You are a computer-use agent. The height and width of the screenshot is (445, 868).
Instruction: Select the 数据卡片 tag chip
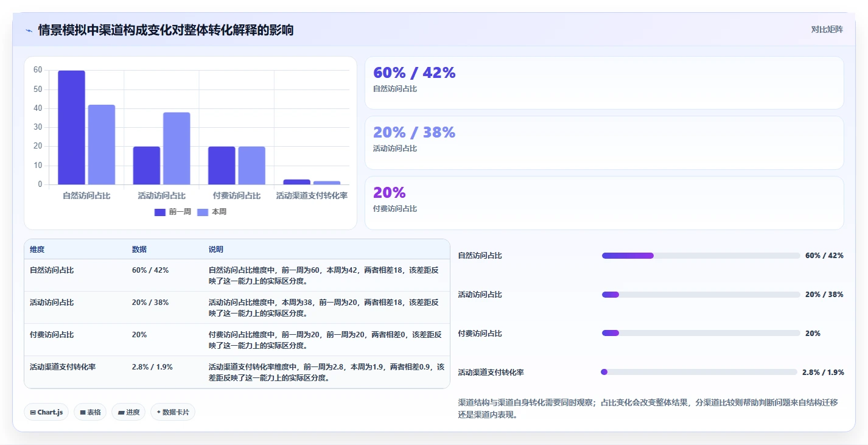pyautogui.click(x=173, y=412)
